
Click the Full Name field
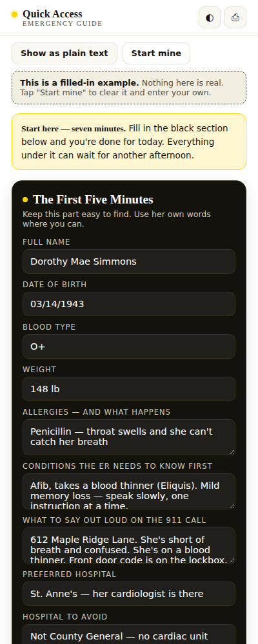[129, 261]
